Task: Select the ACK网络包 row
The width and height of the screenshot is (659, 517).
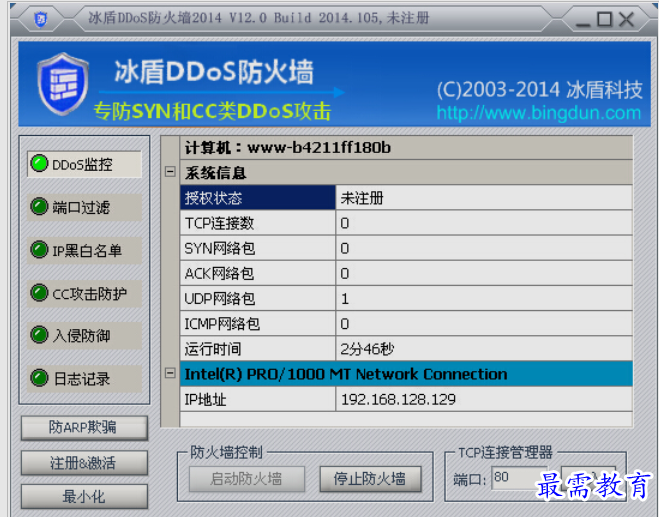Action: click(x=406, y=273)
